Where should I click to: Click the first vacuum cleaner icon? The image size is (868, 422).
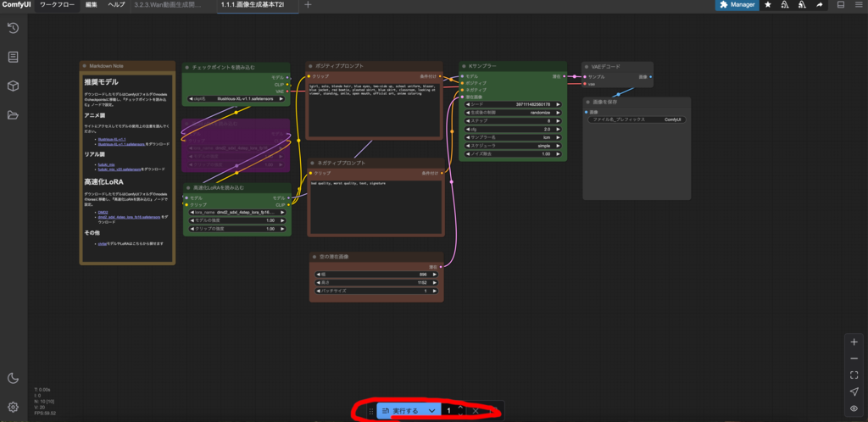pos(785,5)
